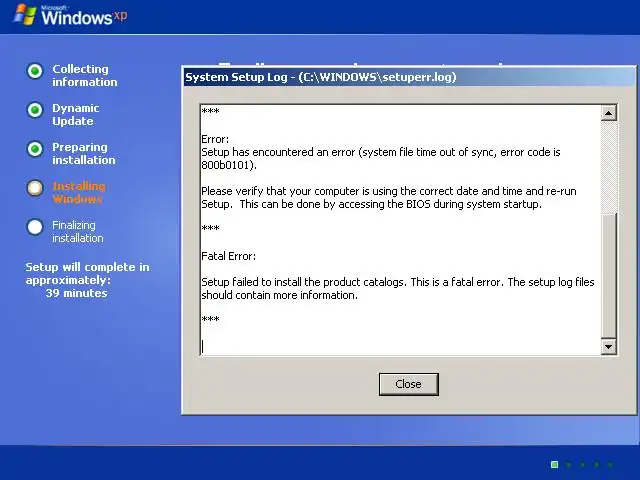Click the scrollbar down arrow in log

tap(608, 347)
